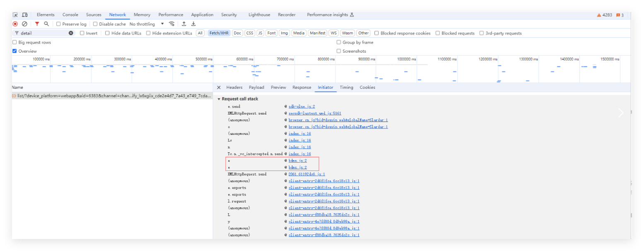Enable Disable cache checkbox
This screenshot has height=251, width=644.
point(95,24)
